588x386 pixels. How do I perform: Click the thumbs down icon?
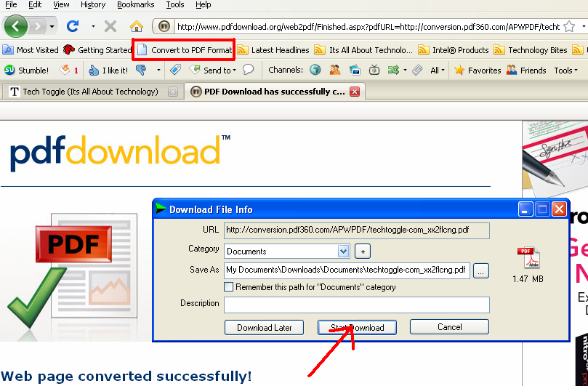141,70
